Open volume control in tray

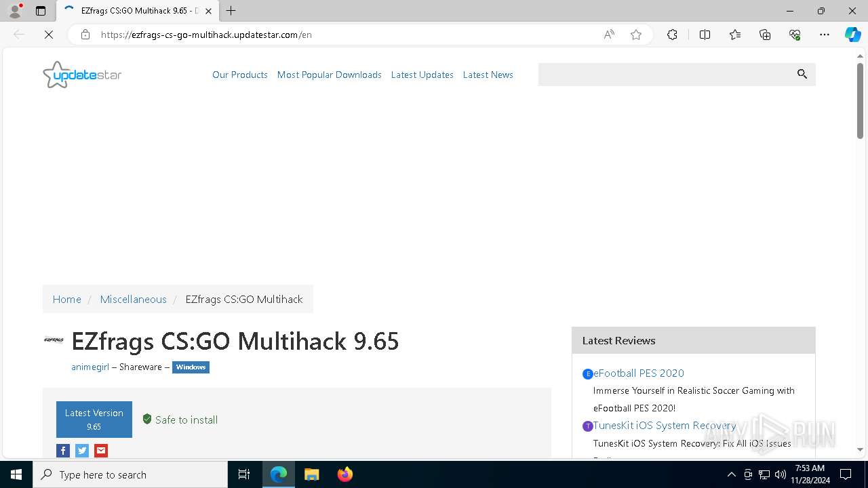(x=780, y=474)
